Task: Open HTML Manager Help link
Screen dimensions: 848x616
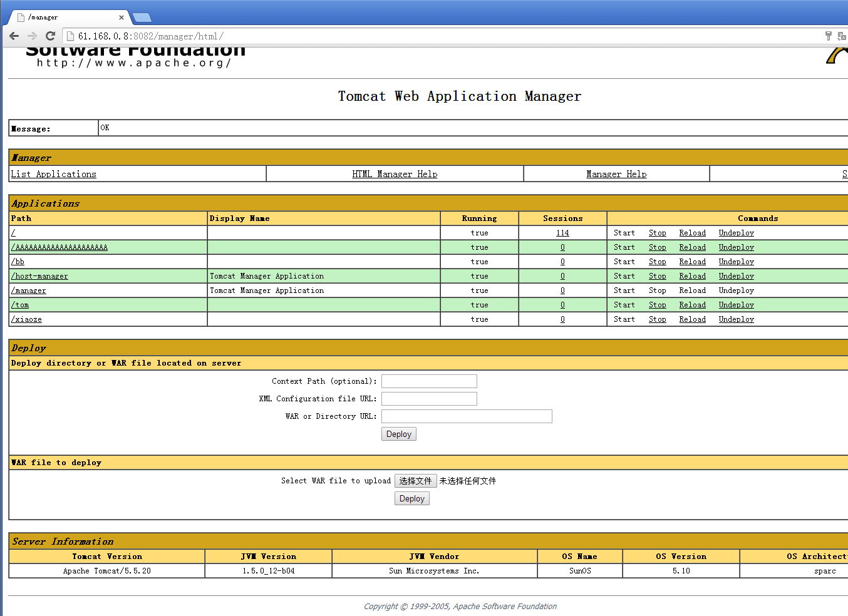Action: click(395, 174)
